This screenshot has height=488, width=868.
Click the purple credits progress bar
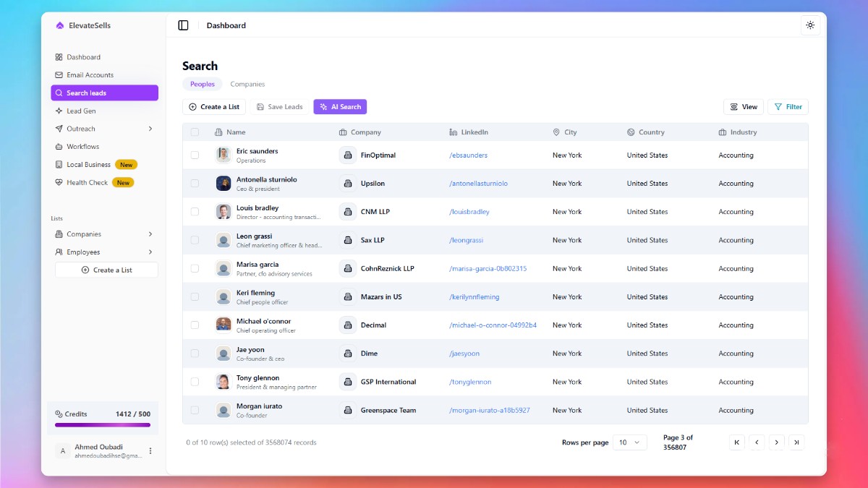[x=103, y=425]
